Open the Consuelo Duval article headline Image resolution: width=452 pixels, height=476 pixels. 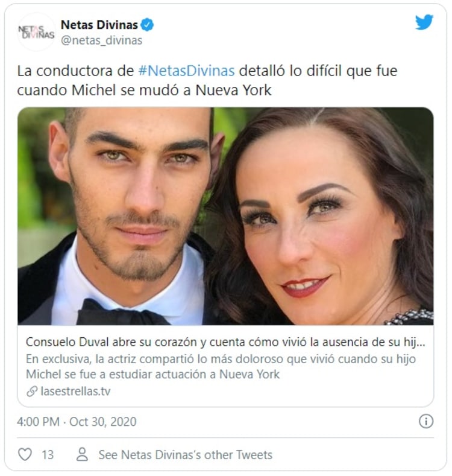click(225, 342)
